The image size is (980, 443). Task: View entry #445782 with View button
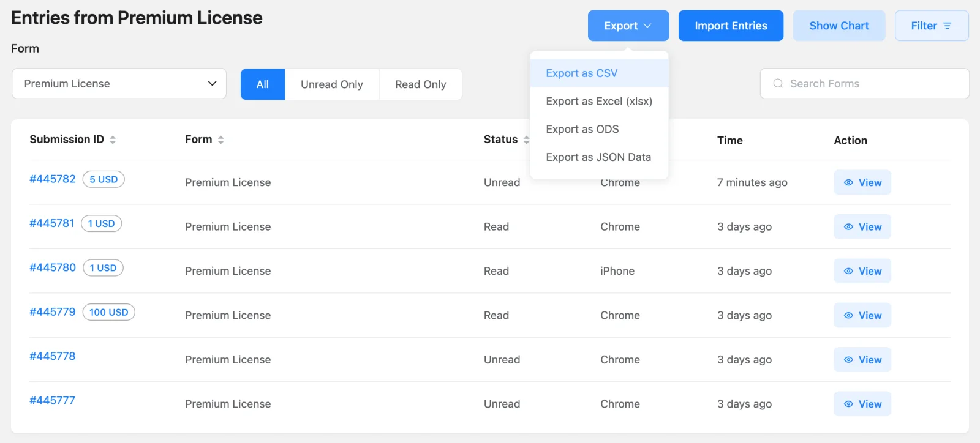click(862, 182)
